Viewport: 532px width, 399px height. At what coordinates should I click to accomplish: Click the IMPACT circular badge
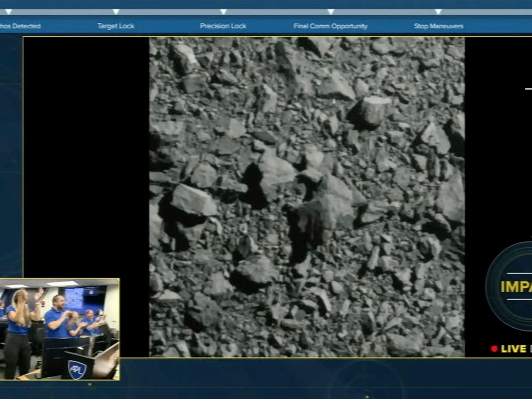pyautogui.click(x=509, y=287)
